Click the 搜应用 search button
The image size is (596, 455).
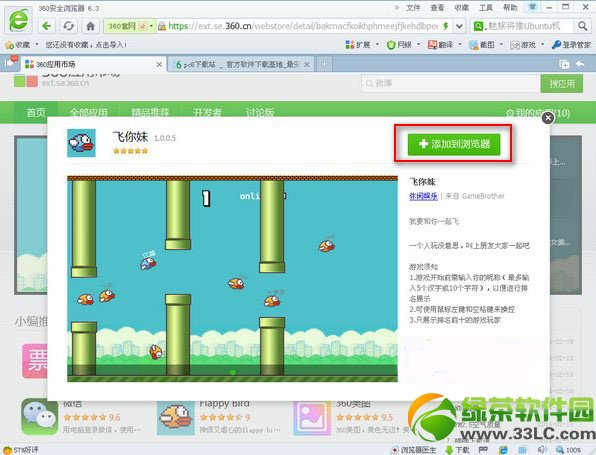point(562,83)
